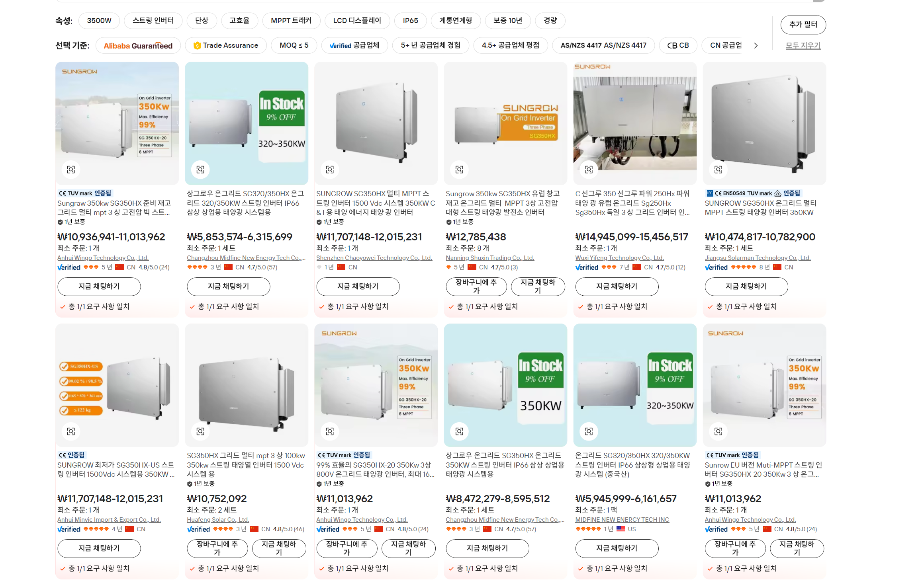The width and height of the screenshot is (924, 585).
Task: Click 장바구니에 추가 for Sunrow EU 버전 card
Action: [x=735, y=548]
